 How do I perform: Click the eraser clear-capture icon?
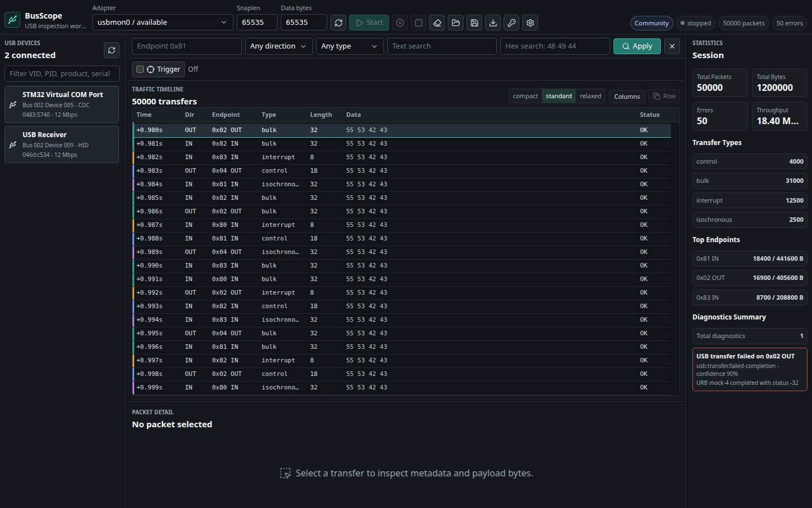click(437, 23)
